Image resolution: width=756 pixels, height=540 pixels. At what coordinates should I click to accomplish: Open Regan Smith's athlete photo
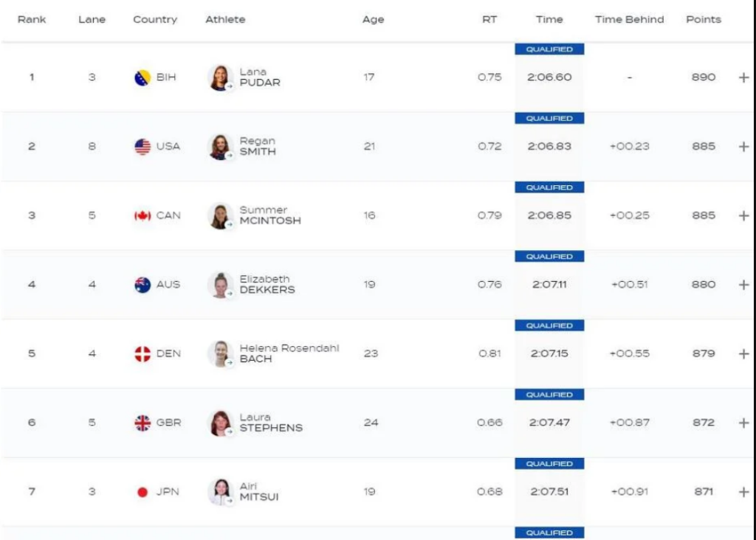coord(220,147)
